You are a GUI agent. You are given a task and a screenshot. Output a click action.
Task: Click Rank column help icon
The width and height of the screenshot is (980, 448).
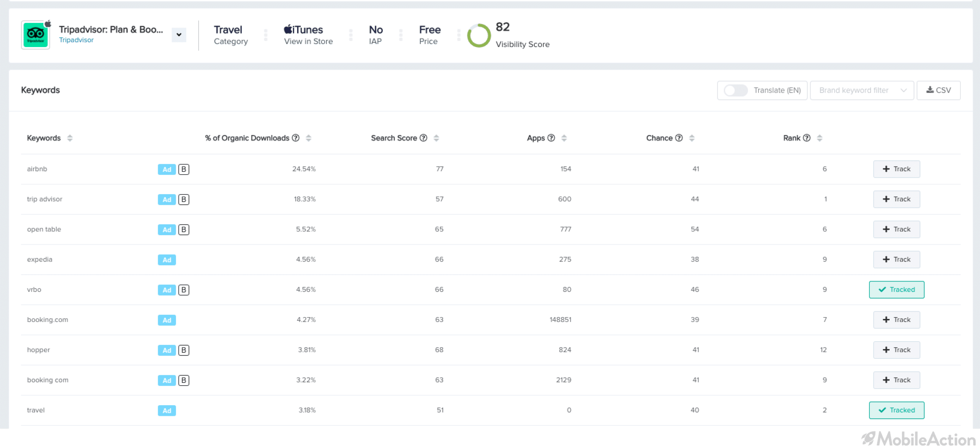pos(807,138)
